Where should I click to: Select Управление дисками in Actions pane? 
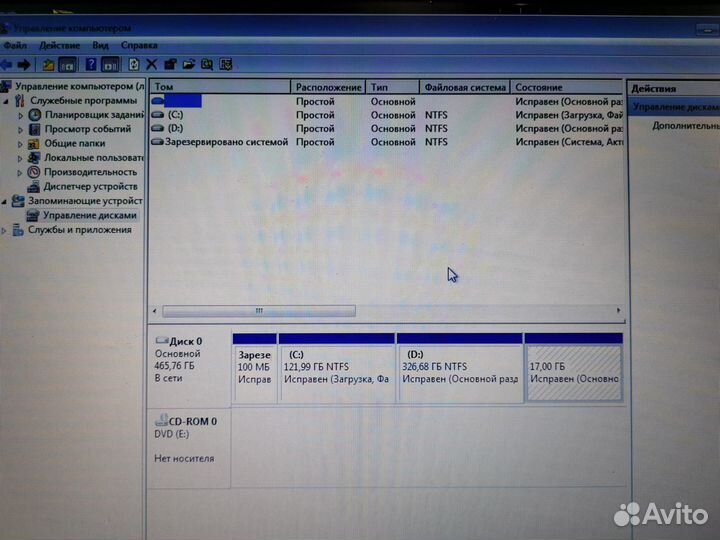676,107
